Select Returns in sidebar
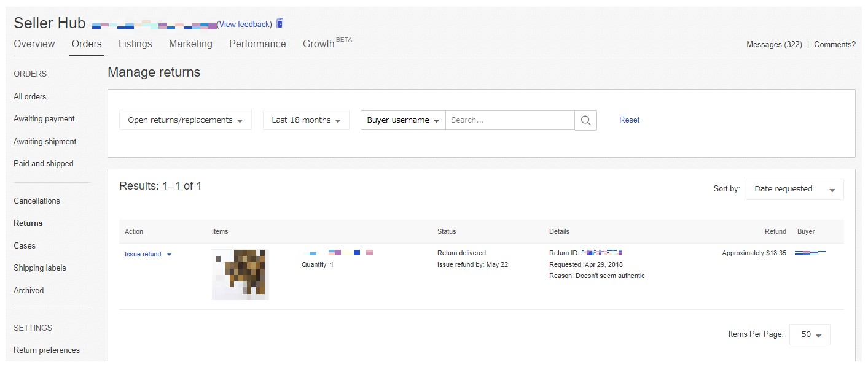This screenshot has width=868, height=370. 28,223
